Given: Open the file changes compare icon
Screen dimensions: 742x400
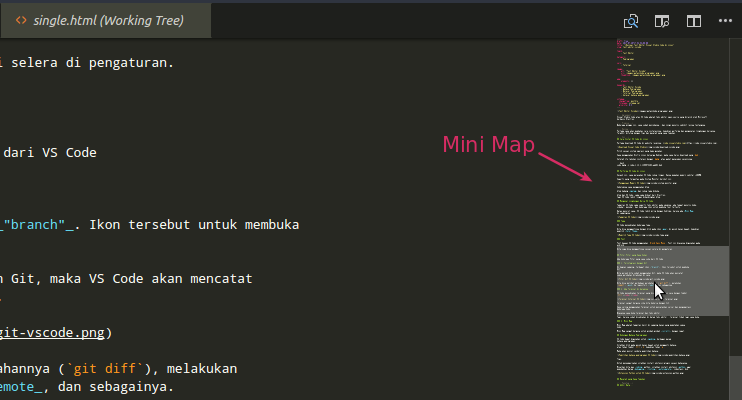Looking at the screenshot, I should [631, 21].
